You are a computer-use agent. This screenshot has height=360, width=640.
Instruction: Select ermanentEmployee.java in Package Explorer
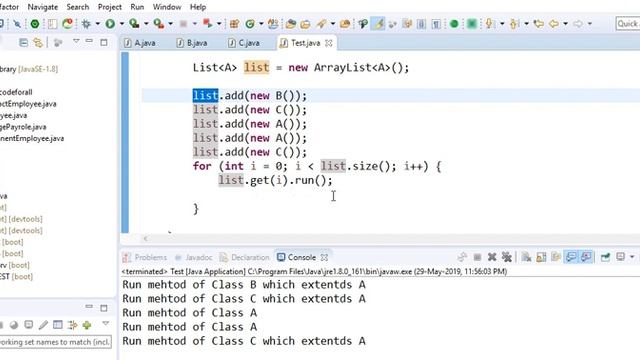[32, 138]
